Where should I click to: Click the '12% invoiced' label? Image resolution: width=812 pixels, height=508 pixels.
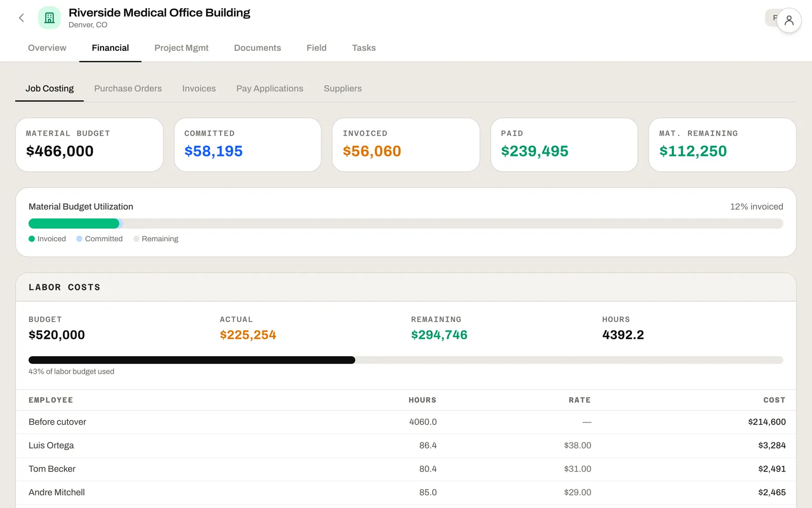pyautogui.click(x=756, y=207)
